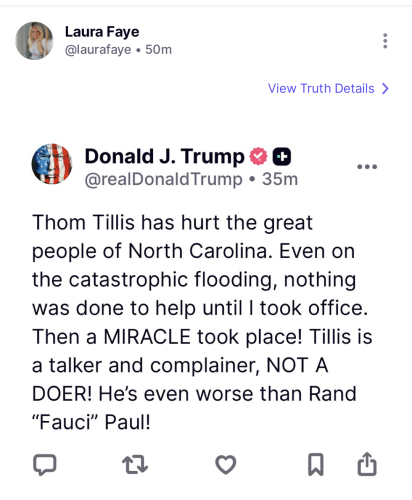The height and width of the screenshot is (500, 412).
Task: Open the horizontal three-dot menu on Trump's post
Action: click(x=367, y=166)
